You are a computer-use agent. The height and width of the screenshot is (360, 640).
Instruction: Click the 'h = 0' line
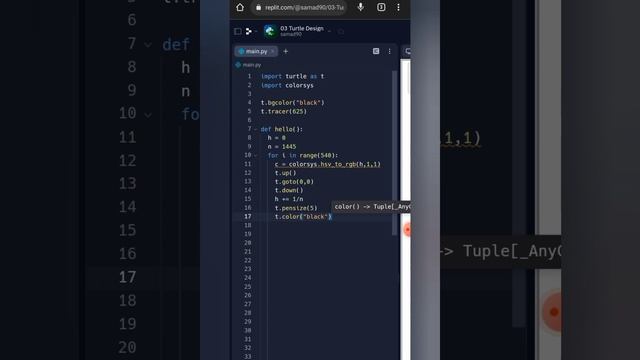click(277, 138)
